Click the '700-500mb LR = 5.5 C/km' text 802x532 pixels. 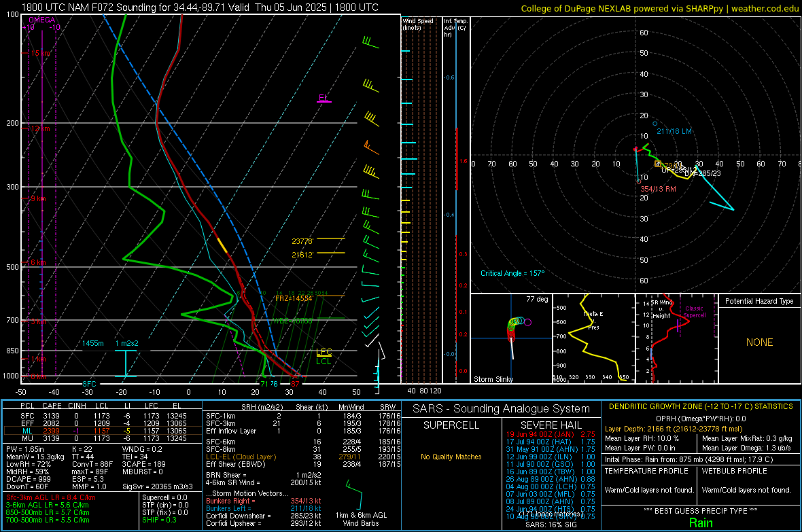(48, 520)
